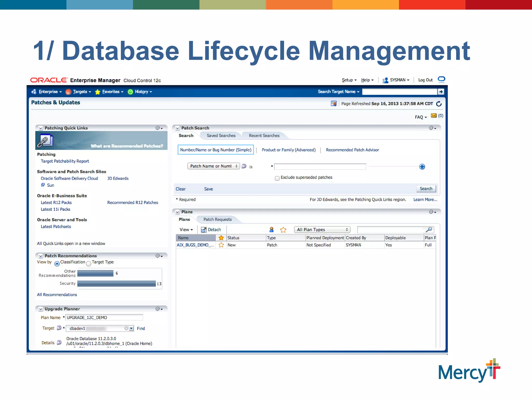
Task: Click the Search Target Name input field
Action: pos(400,92)
